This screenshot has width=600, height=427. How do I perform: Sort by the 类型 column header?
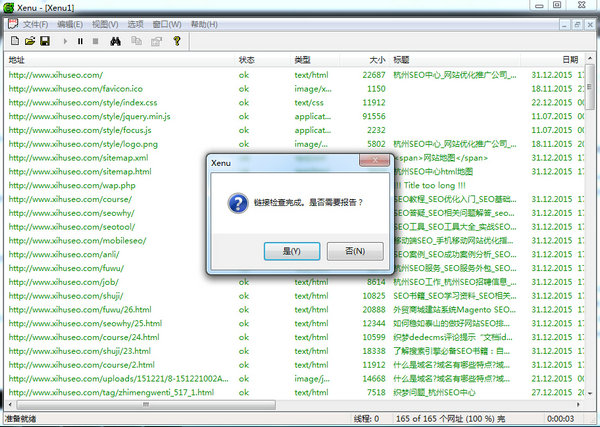tap(316, 60)
